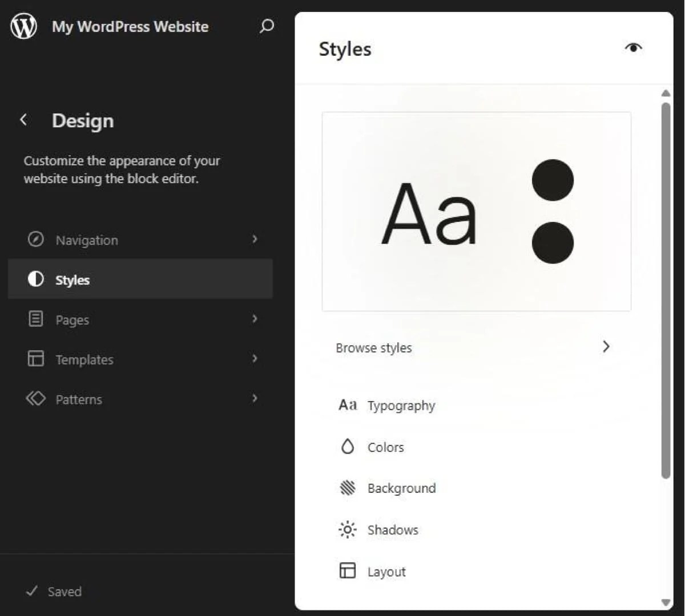Click the Browse styles link

[x=374, y=347]
